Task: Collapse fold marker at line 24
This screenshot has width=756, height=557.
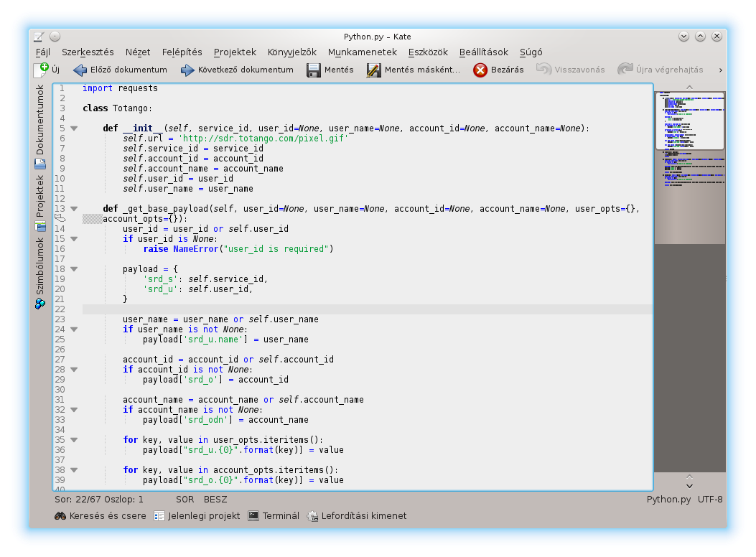Action: (x=74, y=329)
